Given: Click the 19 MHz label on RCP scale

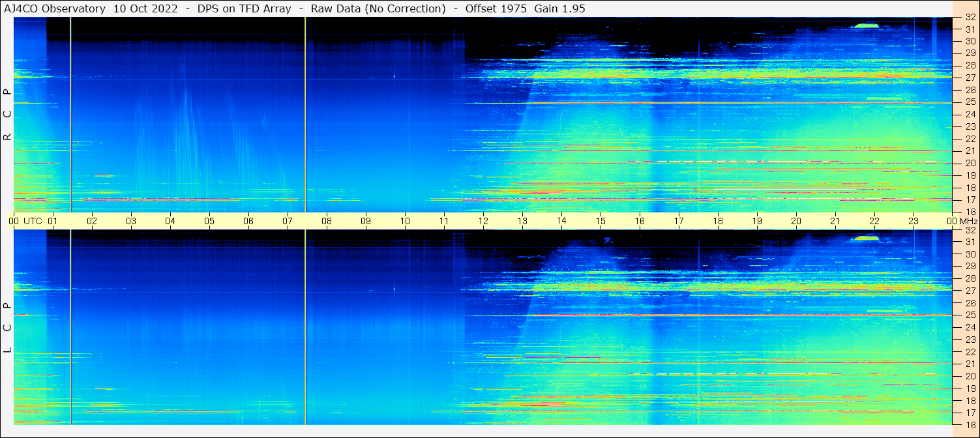Looking at the screenshot, I should [x=970, y=175].
